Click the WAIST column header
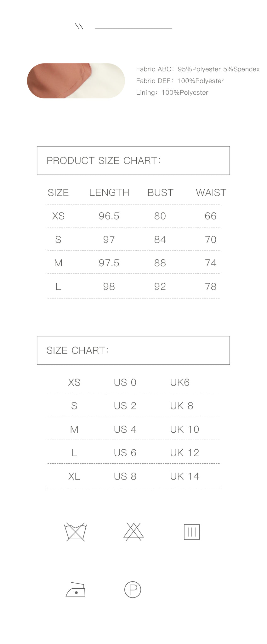 (x=211, y=192)
